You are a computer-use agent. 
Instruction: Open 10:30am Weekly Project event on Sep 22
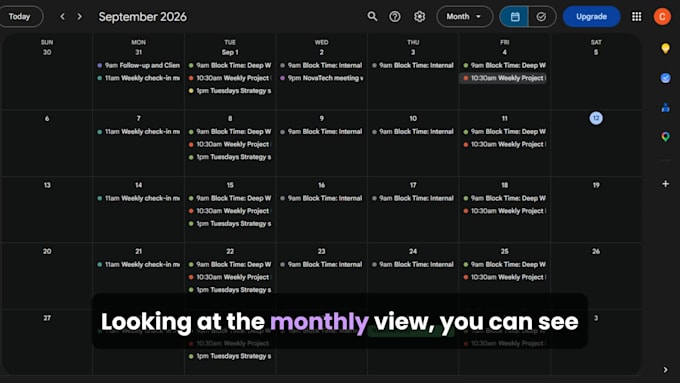click(230, 277)
